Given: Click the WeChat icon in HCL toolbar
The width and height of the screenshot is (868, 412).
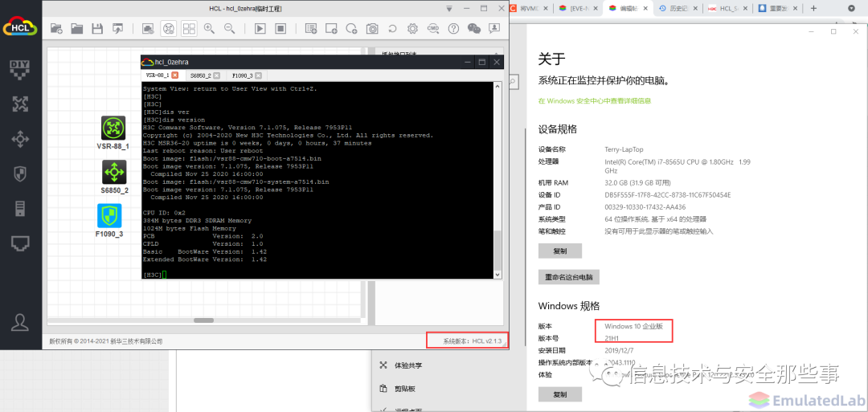Looking at the screenshot, I should coord(474,29).
